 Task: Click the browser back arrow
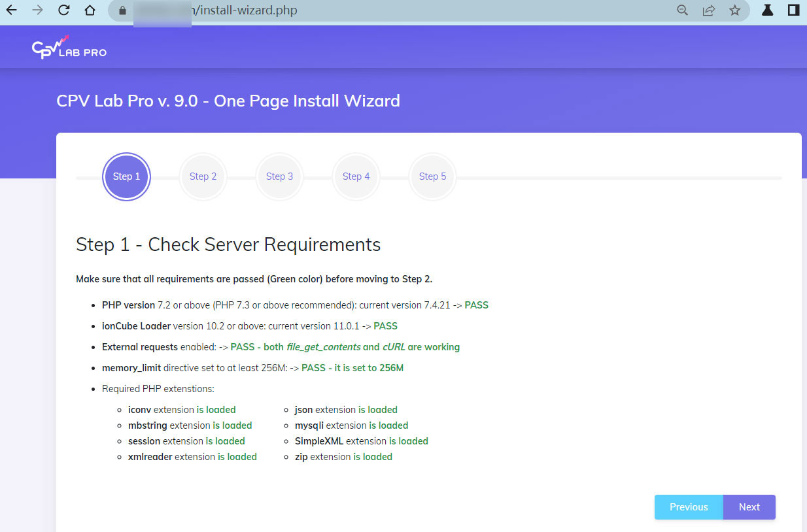pos(11,10)
